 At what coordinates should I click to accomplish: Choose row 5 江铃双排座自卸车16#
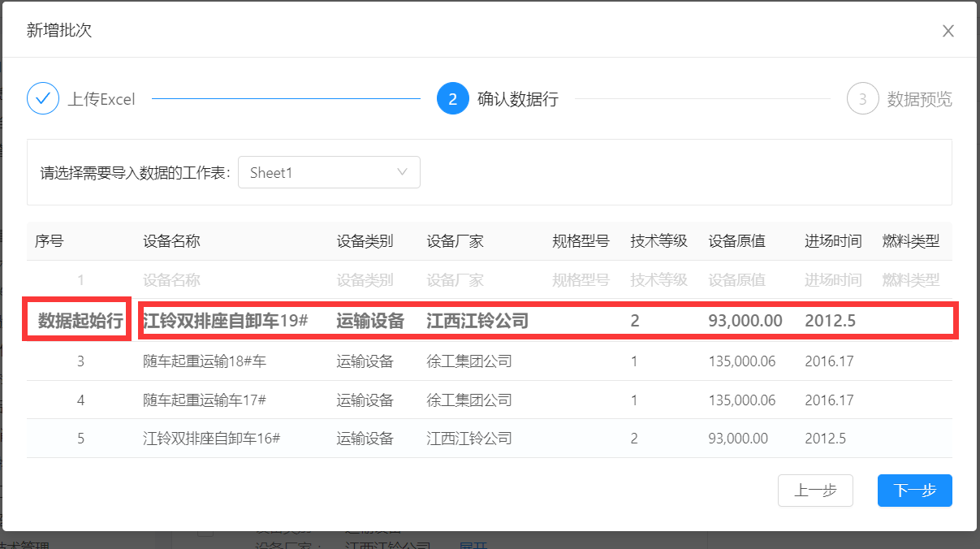211,439
